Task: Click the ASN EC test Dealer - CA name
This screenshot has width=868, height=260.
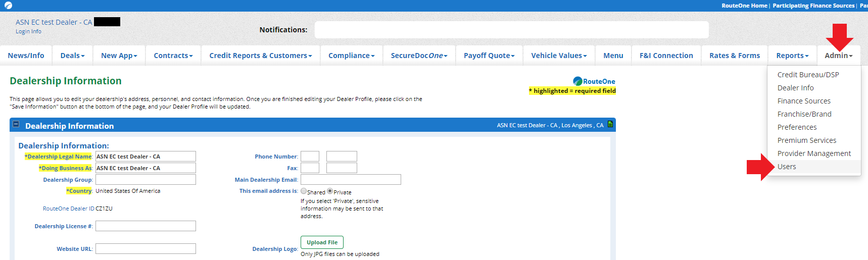Action: coord(54,22)
